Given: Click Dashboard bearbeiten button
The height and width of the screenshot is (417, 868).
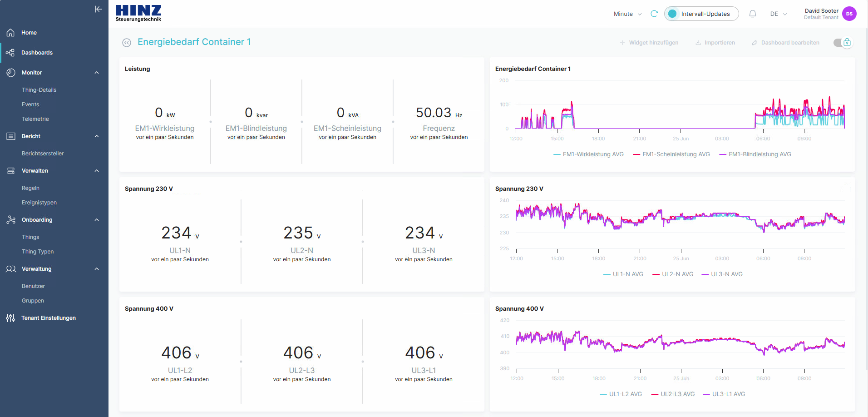Looking at the screenshot, I should click(785, 43).
